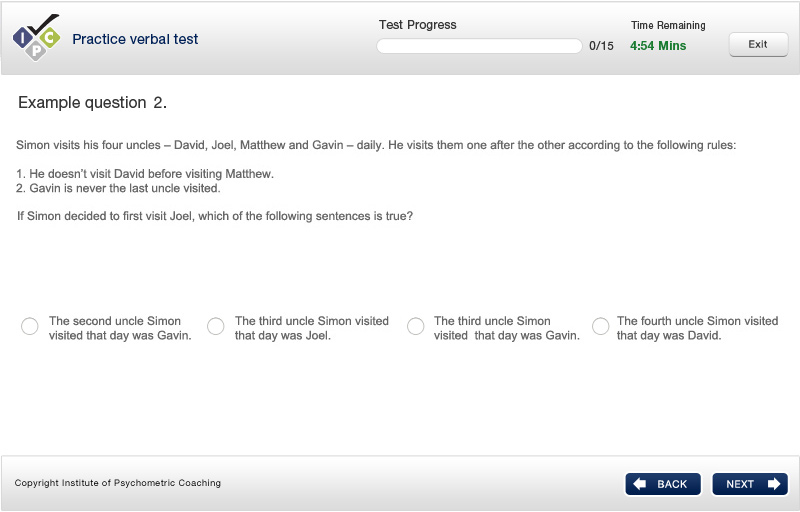Go to next question with NEXT text

[740, 484]
